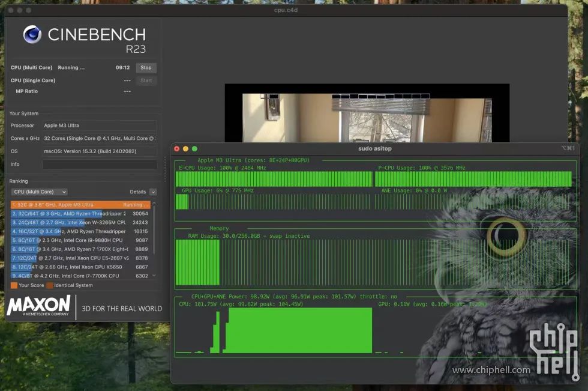Click the cpu.c4d window title

[x=286, y=10]
